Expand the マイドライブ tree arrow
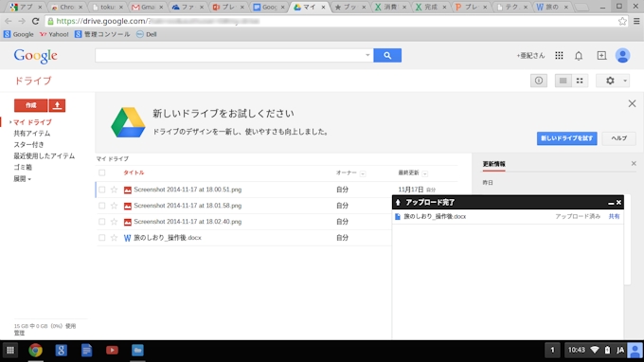 pyautogui.click(x=10, y=122)
